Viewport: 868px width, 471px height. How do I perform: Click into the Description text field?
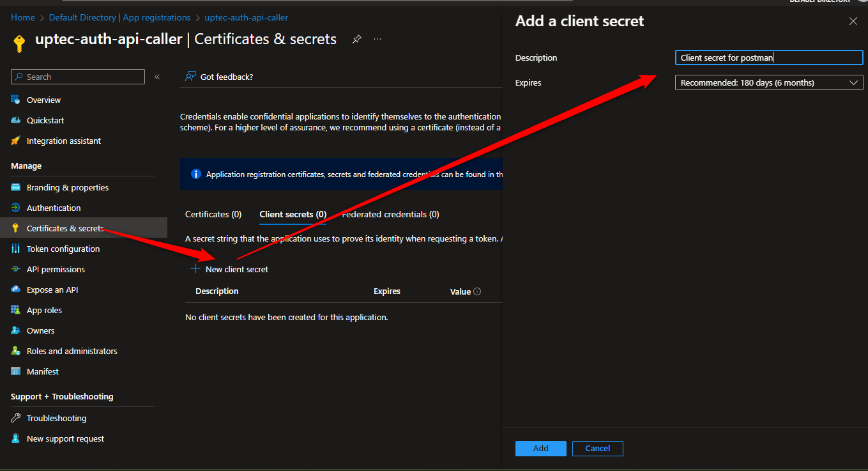pyautogui.click(x=768, y=58)
